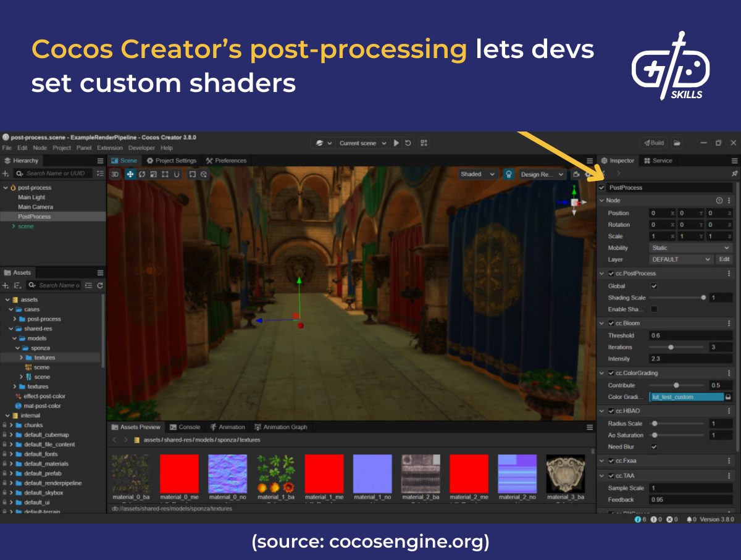Select the Rect transform tool
This screenshot has height=560, width=741.
pyautogui.click(x=164, y=173)
